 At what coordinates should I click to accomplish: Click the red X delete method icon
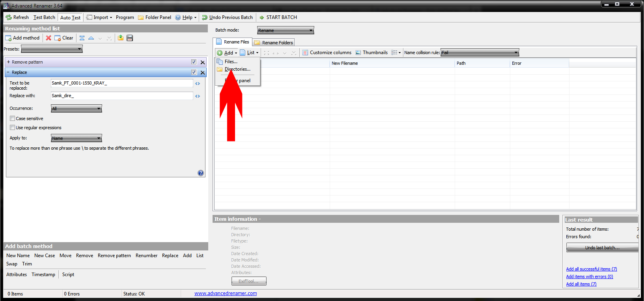point(49,38)
